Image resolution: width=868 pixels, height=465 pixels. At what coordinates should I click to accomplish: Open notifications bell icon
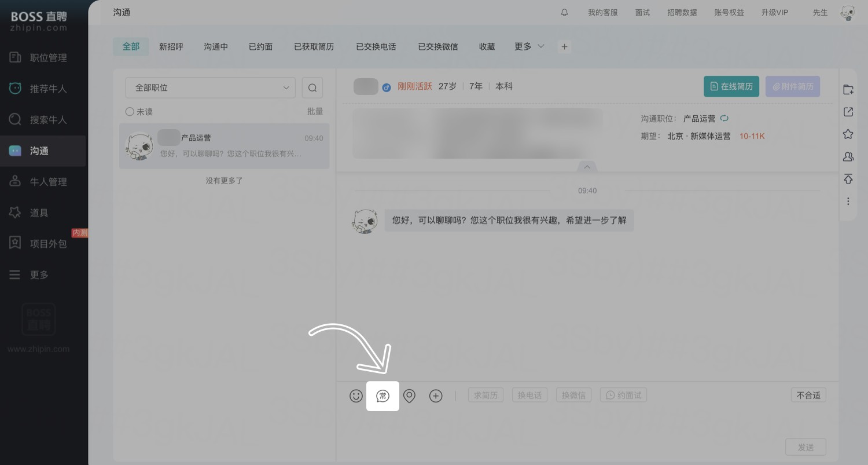coord(564,12)
